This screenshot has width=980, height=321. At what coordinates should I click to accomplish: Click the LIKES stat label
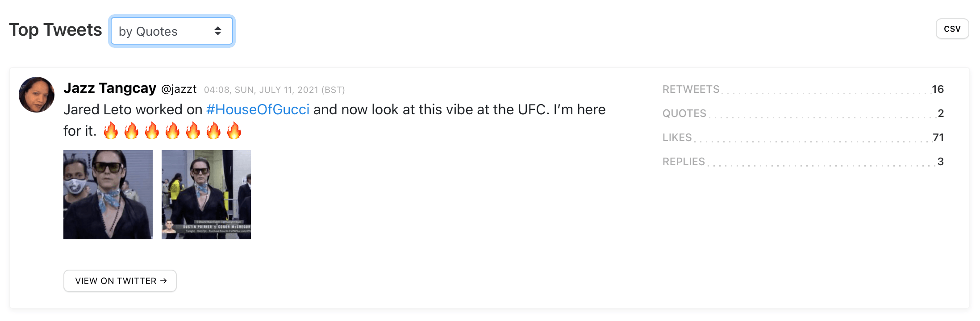[677, 138]
